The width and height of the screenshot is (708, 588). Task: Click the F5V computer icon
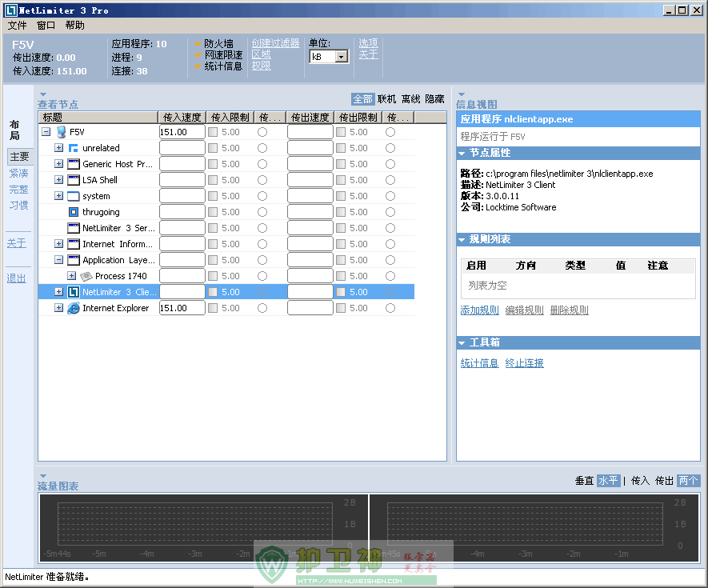tap(61, 132)
